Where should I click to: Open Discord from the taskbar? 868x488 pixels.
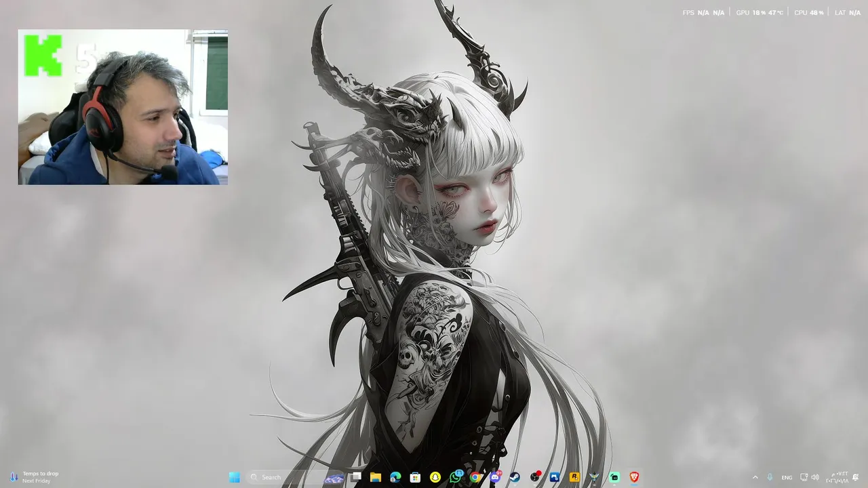pos(496,477)
